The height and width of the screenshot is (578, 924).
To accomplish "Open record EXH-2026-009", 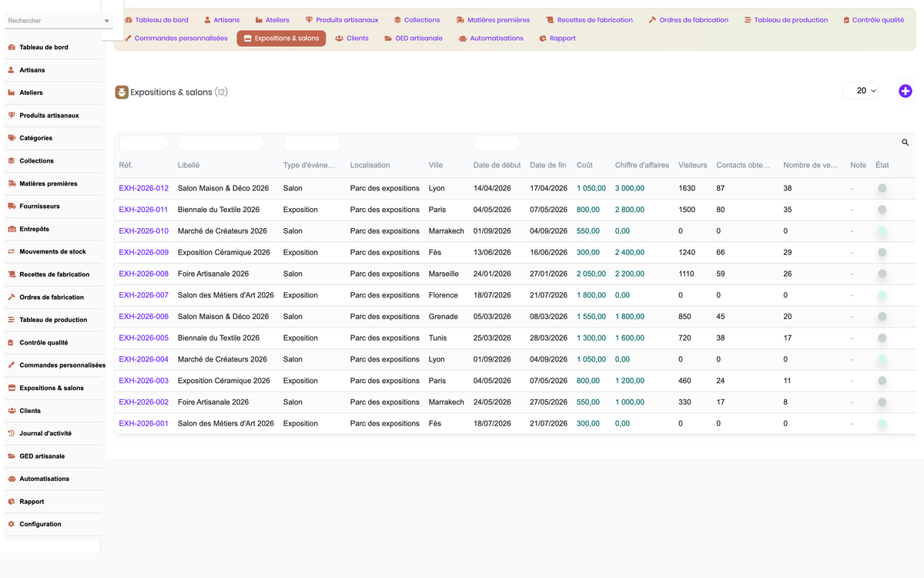I will pyautogui.click(x=143, y=253).
